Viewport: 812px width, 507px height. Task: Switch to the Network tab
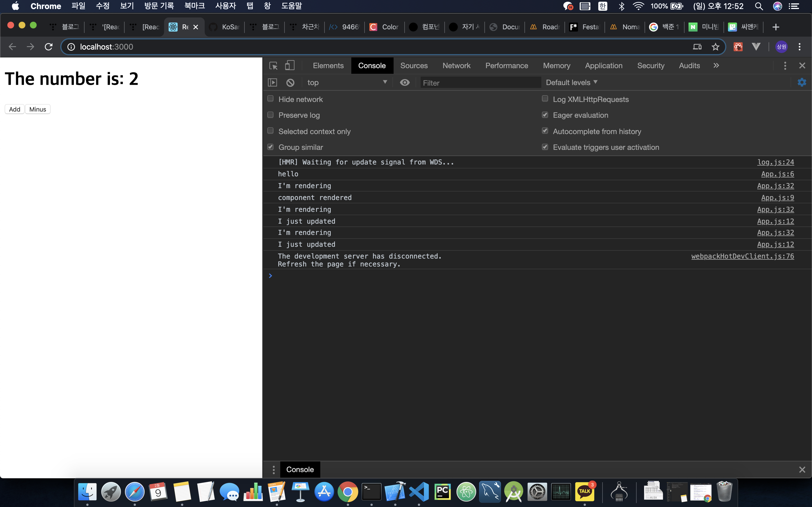pyautogui.click(x=456, y=66)
